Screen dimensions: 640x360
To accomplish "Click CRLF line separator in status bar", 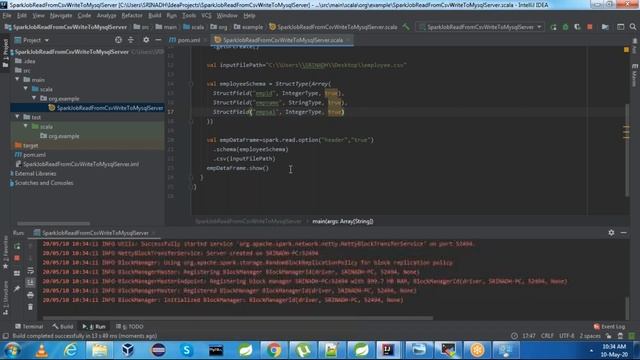I will point(547,336).
